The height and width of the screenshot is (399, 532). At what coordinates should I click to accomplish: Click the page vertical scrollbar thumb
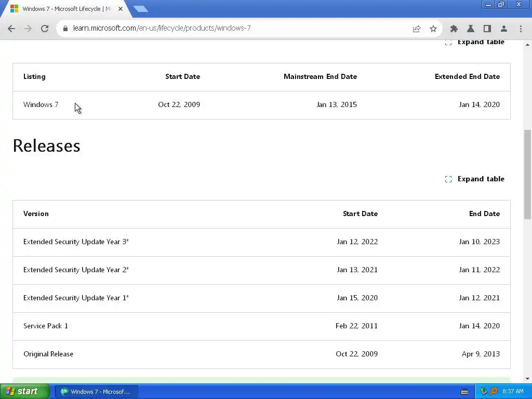[527, 175]
